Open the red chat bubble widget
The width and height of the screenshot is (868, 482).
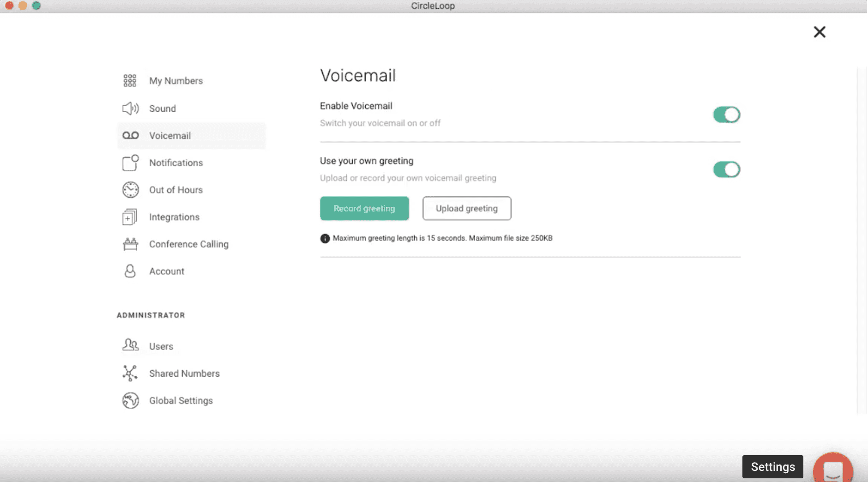(832, 469)
